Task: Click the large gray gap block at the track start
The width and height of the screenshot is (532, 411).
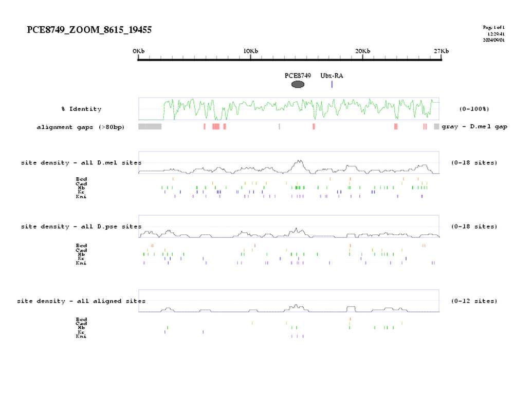Action: point(150,126)
